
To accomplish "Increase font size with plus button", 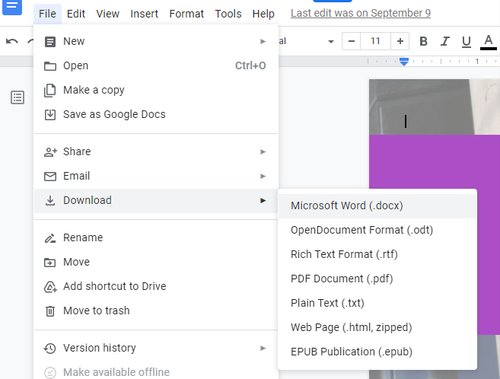I will pos(400,41).
